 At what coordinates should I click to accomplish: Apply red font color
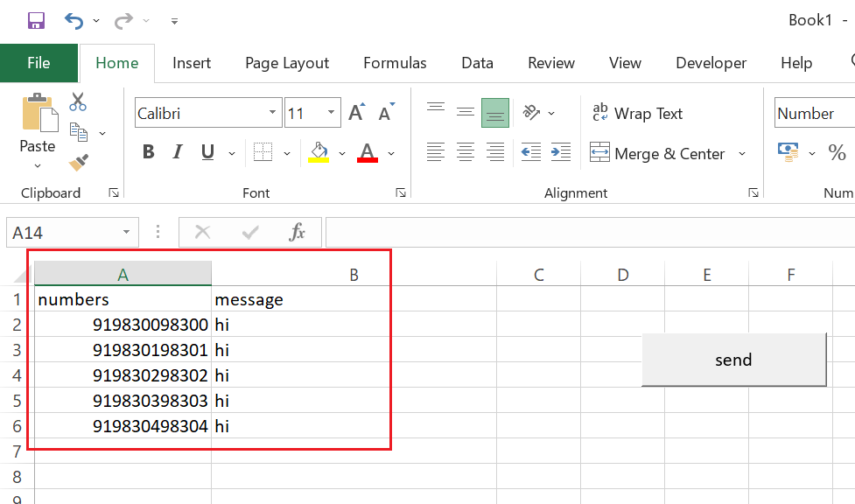[368, 152]
